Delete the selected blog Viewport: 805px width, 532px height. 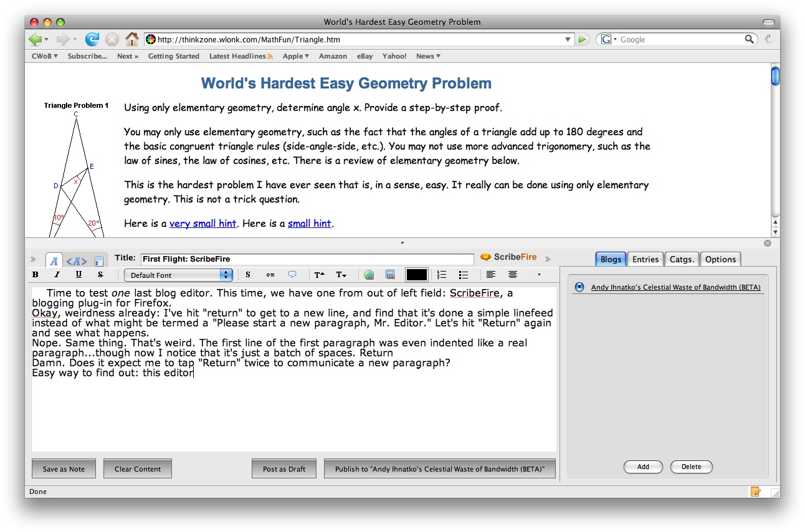(691, 467)
